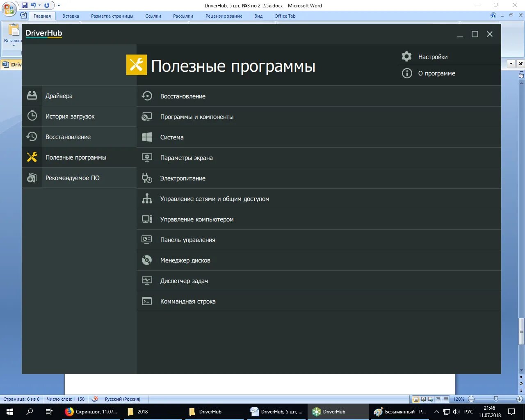Open Электропитание entry
The image size is (525, 420).
(319, 178)
